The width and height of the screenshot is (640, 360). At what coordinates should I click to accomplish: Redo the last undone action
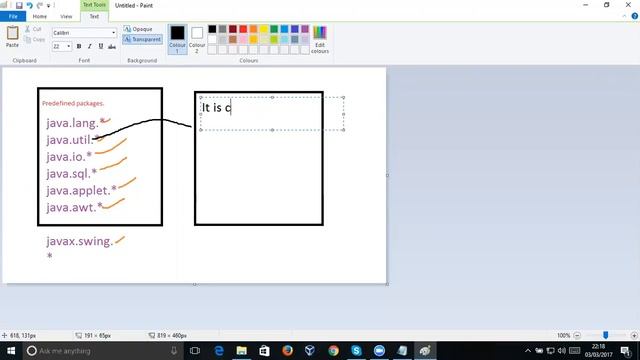pyautogui.click(x=40, y=5)
